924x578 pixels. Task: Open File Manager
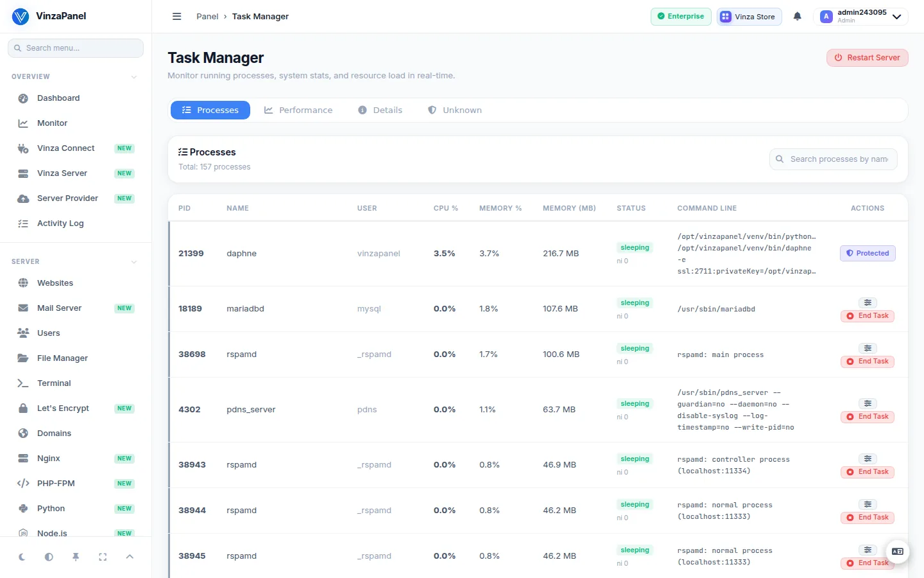pyautogui.click(x=76, y=358)
